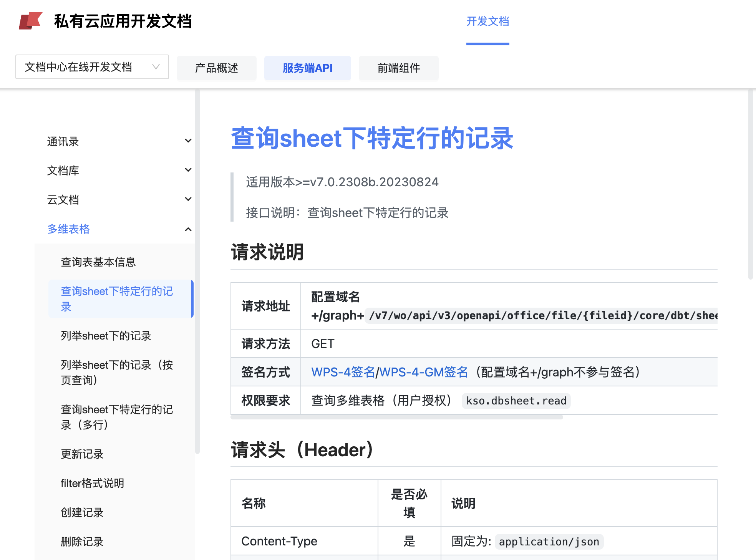
Task: Open 查询表基本信息 in the sidebar
Action: [x=98, y=262]
